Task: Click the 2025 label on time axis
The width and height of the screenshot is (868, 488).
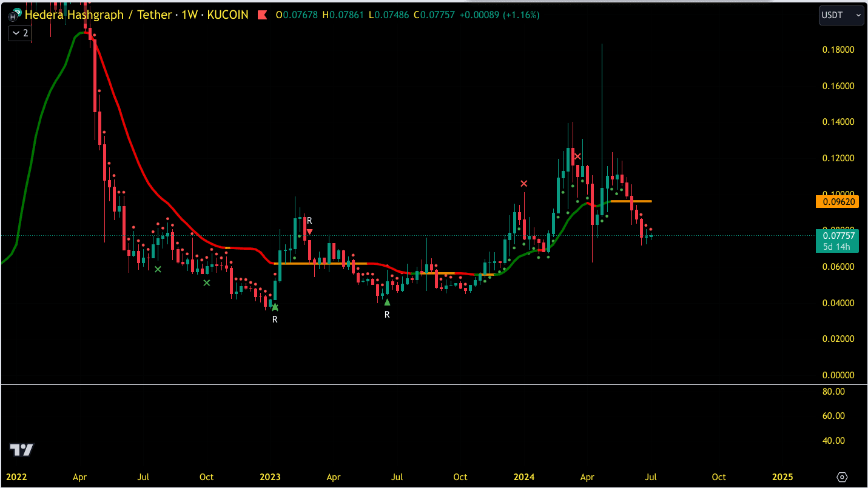Action: (x=782, y=477)
